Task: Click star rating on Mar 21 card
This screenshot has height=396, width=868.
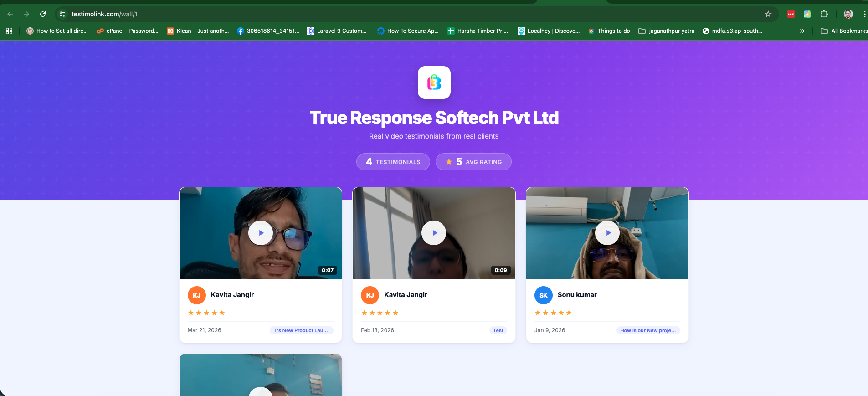Action: coord(206,313)
